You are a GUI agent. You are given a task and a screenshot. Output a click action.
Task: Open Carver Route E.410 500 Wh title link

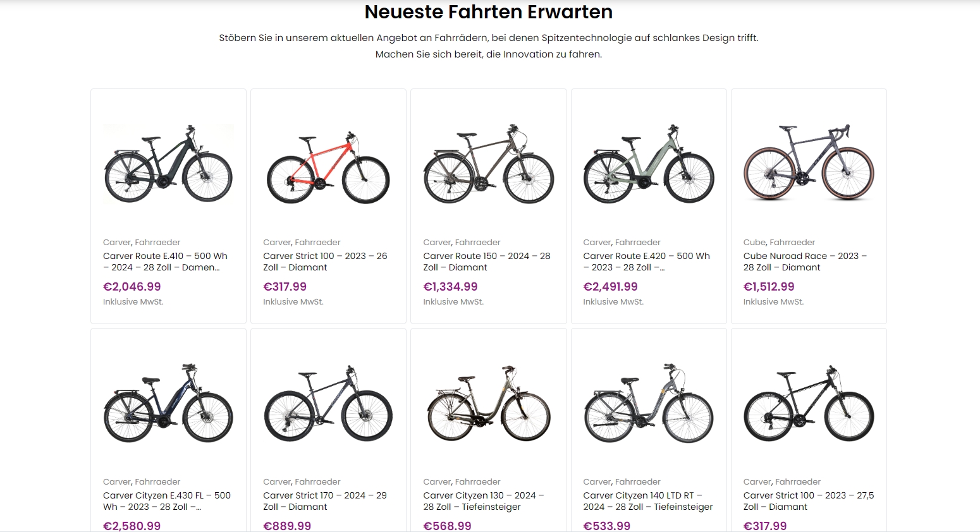click(x=165, y=262)
